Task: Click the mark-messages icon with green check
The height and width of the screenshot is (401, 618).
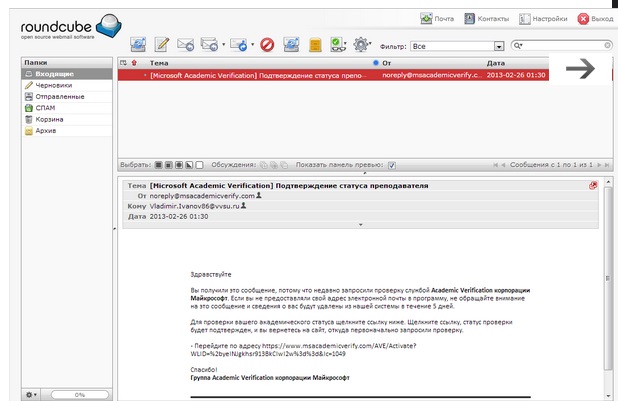Action: click(x=337, y=45)
